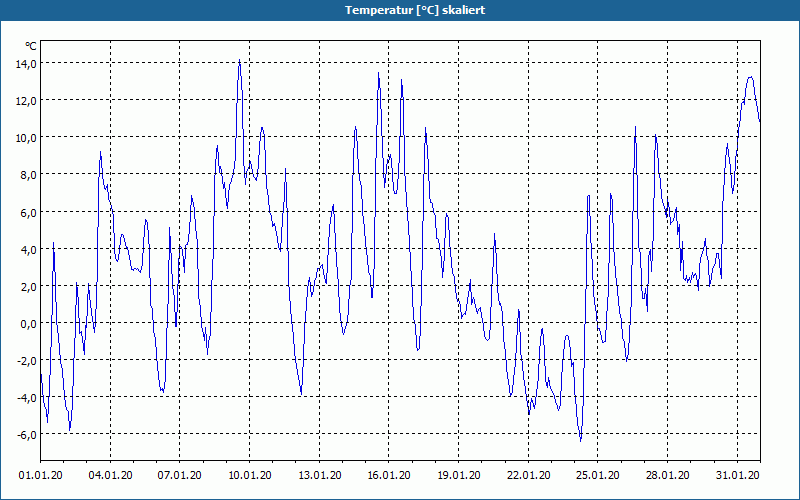Click the 01.01.20 date label
This screenshot has width=800, height=500.
(41, 475)
